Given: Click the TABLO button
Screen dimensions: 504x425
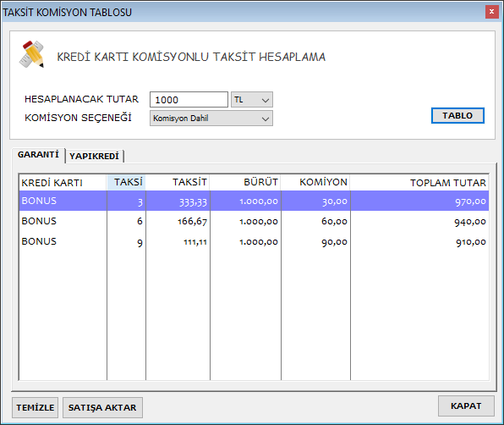Looking at the screenshot, I should click(x=457, y=115).
